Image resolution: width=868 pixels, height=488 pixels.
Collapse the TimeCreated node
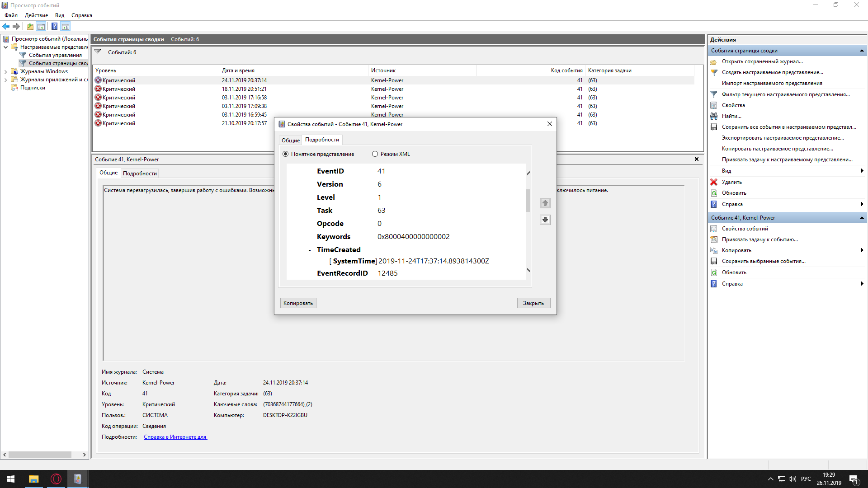(x=310, y=250)
